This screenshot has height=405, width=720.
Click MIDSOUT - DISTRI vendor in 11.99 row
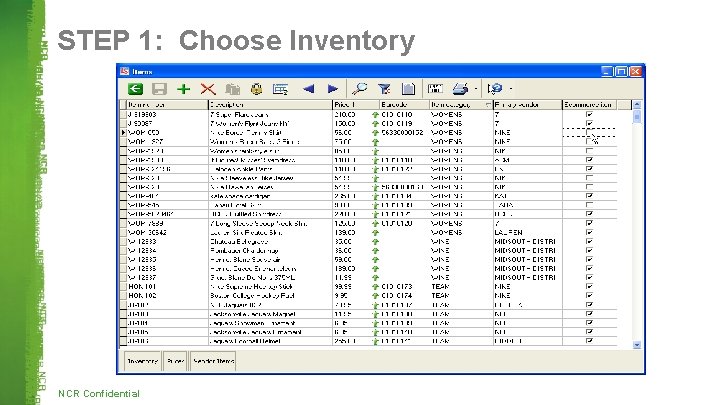[x=528, y=278]
